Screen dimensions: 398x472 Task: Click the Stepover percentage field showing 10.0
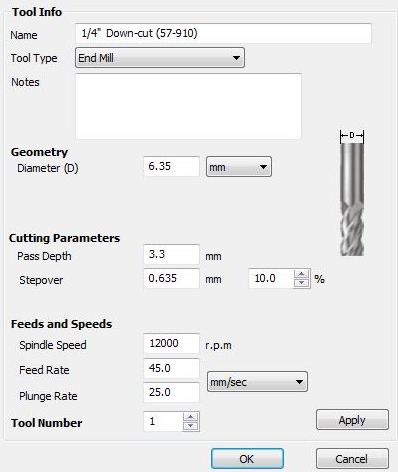click(272, 278)
